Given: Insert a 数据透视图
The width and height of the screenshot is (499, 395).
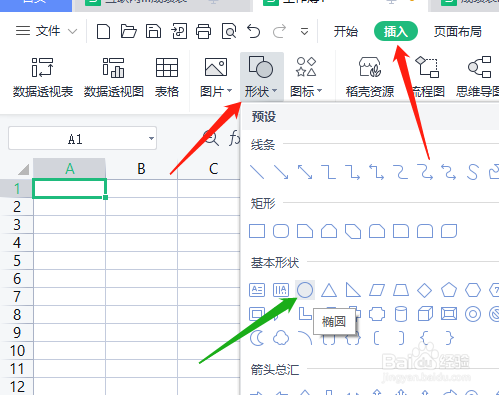Looking at the screenshot, I should pos(114,77).
